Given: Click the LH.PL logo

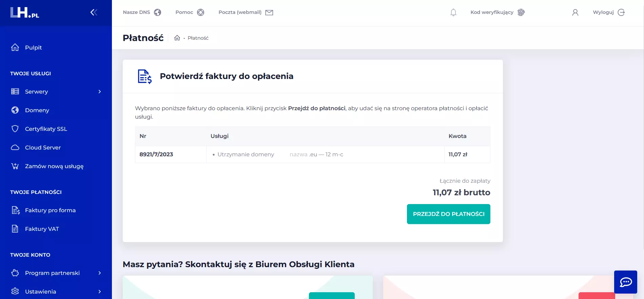Looking at the screenshot, I should pyautogui.click(x=24, y=13).
